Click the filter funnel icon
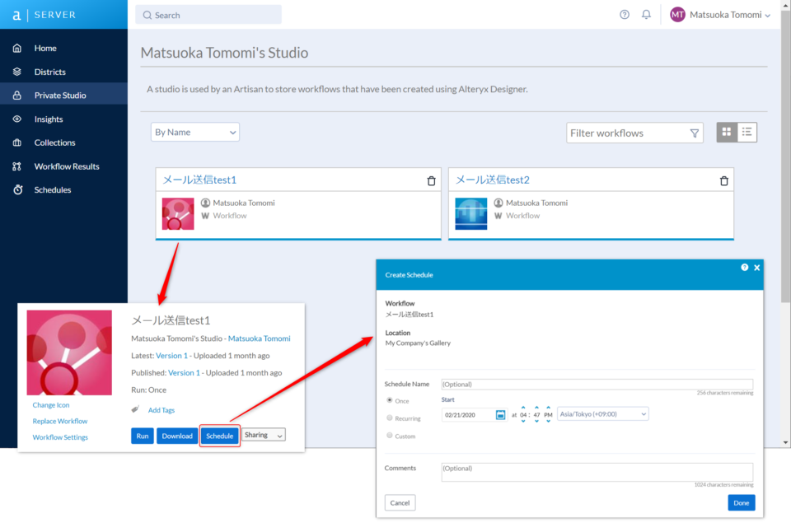 coord(695,133)
